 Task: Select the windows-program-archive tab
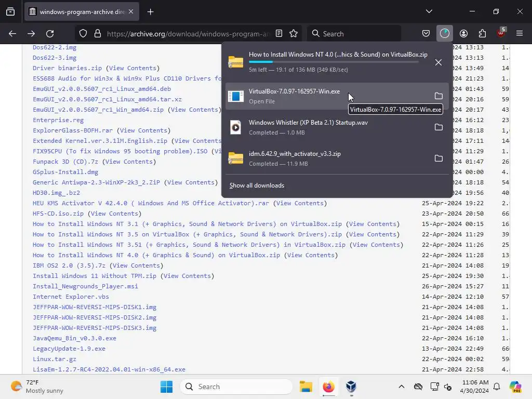(x=82, y=11)
